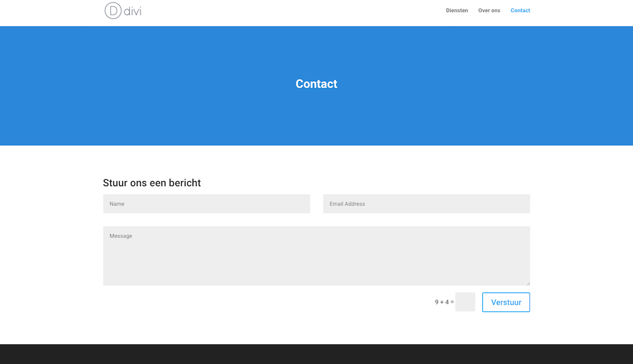Click the '9 + 4 =' captcha question
Viewport: 633px width, 364px height.
(x=444, y=303)
